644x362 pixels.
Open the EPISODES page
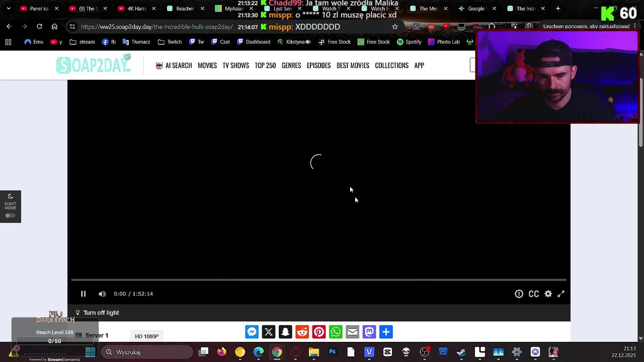tap(318, 65)
